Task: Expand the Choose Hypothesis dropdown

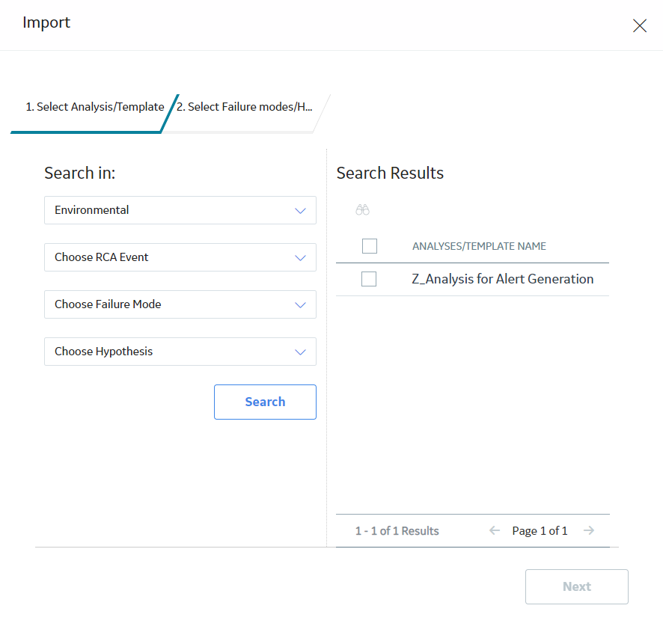Action: coord(180,352)
